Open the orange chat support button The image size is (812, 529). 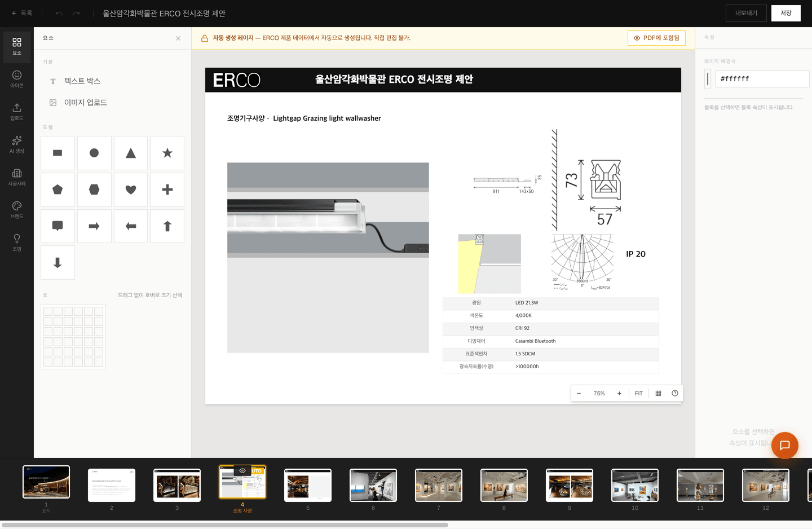[785, 446]
